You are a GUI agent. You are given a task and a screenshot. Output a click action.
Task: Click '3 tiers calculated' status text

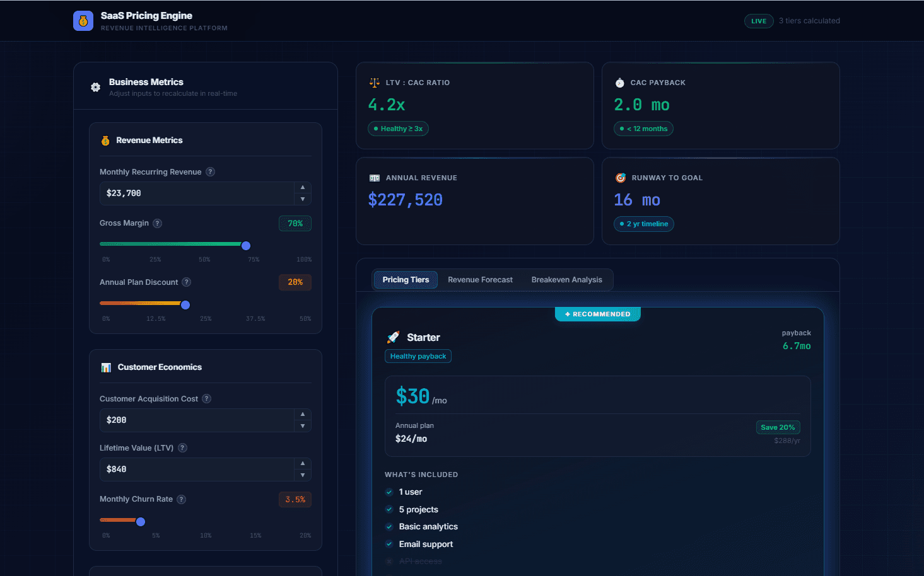(x=809, y=21)
